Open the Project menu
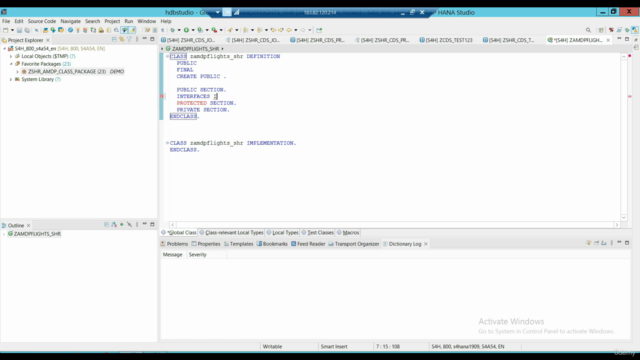This screenshot has height=360, width=640. [x=112, y=21]
